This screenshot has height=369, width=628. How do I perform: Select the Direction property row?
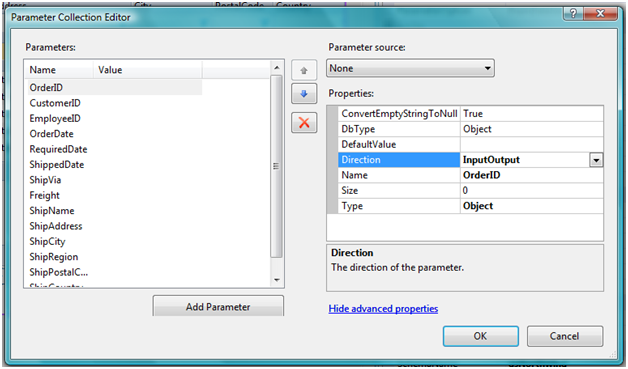click(471, 159)
